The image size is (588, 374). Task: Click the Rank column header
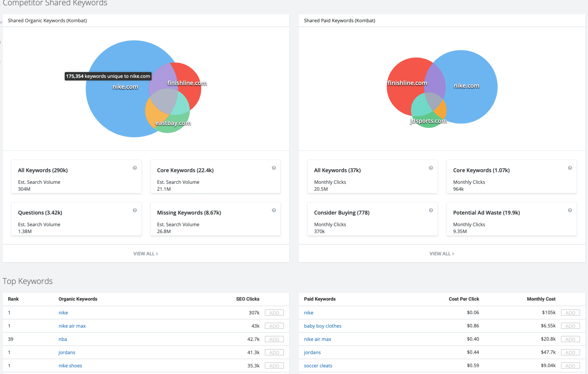13,299
